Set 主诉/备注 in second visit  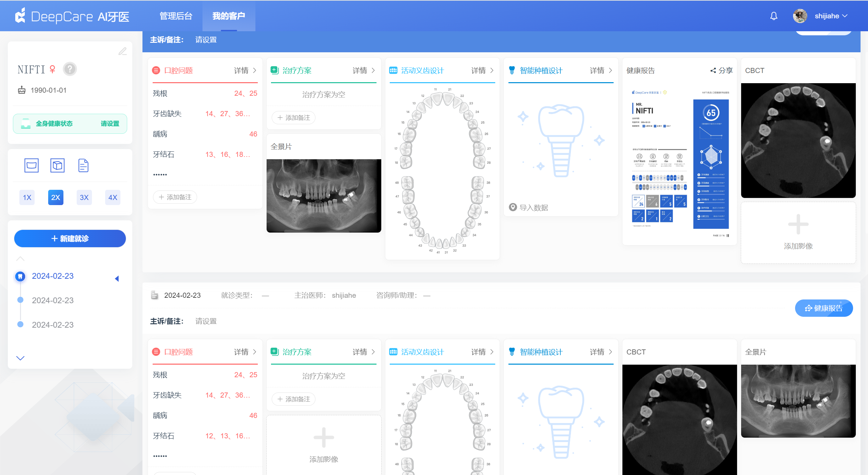click(x=206, y=321)
